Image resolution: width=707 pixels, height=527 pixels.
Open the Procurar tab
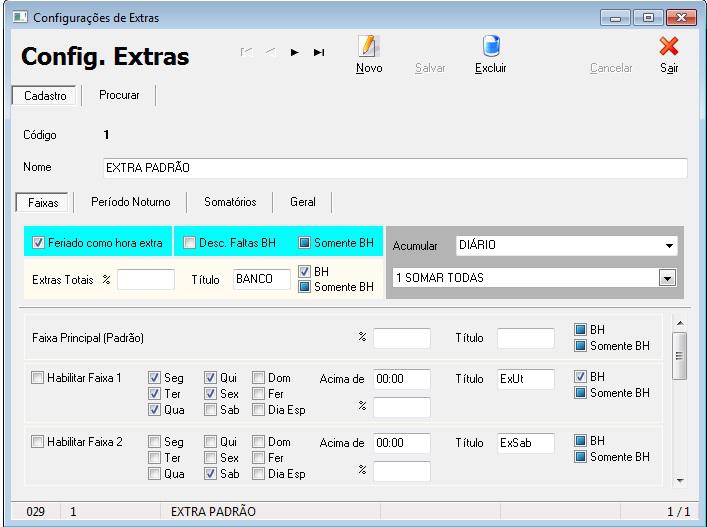click(x=119, y=96)
